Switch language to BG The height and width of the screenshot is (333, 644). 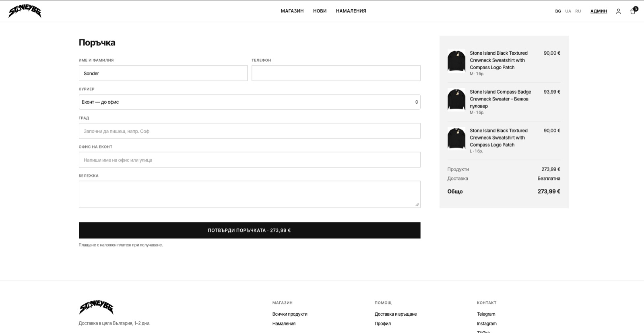coord(558,11)
